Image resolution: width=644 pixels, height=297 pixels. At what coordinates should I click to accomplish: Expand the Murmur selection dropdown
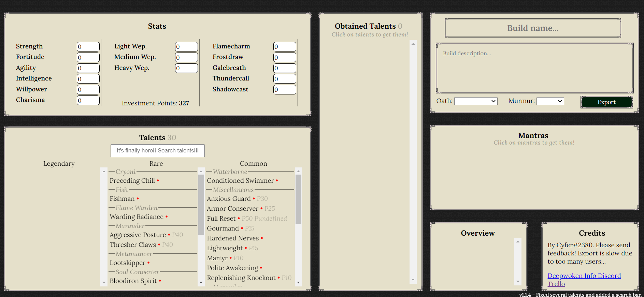pos(550,101)
